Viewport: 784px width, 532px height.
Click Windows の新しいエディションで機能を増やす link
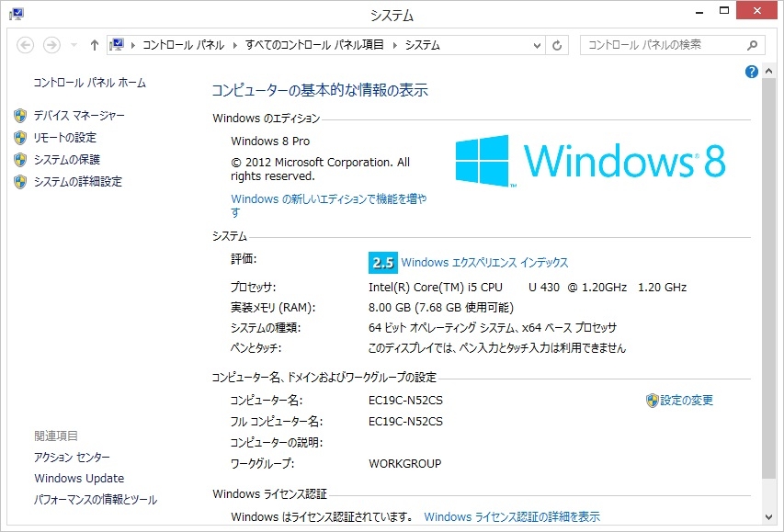[x=328, y=206]
